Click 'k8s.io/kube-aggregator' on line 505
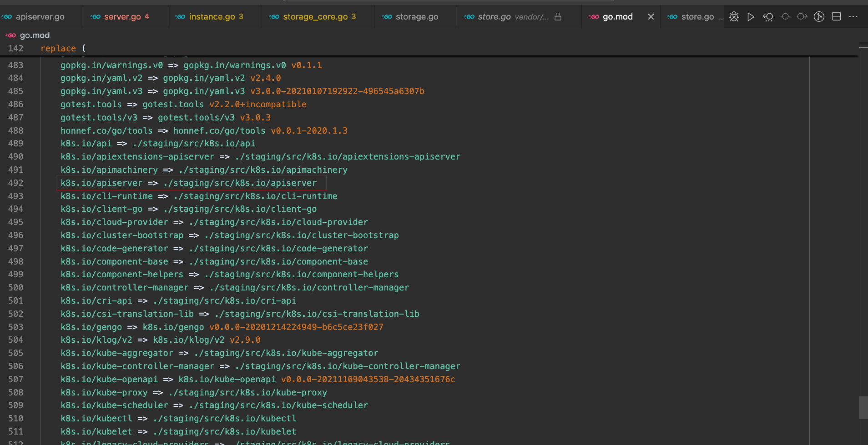This screenshot has width=868, height=445. (117, 353)
